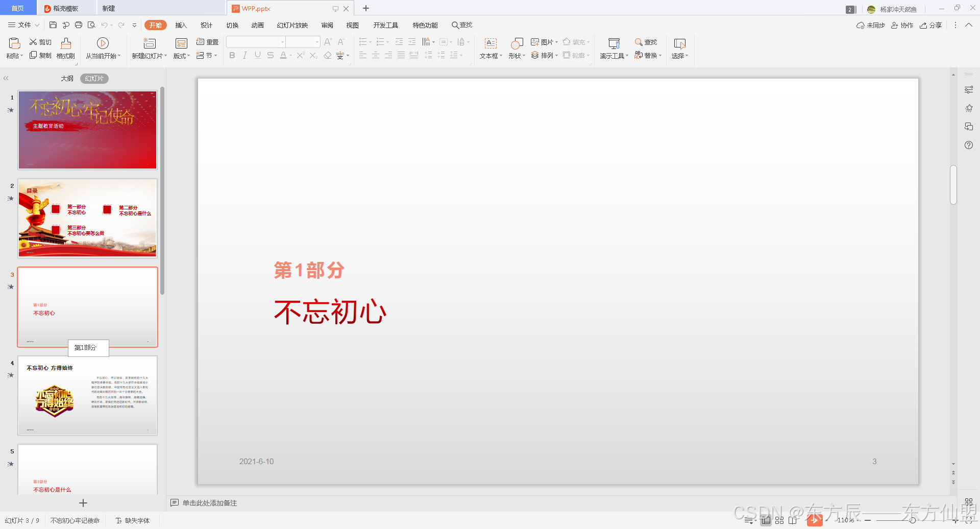Image resolution: width=980 pixels, height=529 pixels.
Task: Click the Arrange (排列) layers icon
Action: 535,55
